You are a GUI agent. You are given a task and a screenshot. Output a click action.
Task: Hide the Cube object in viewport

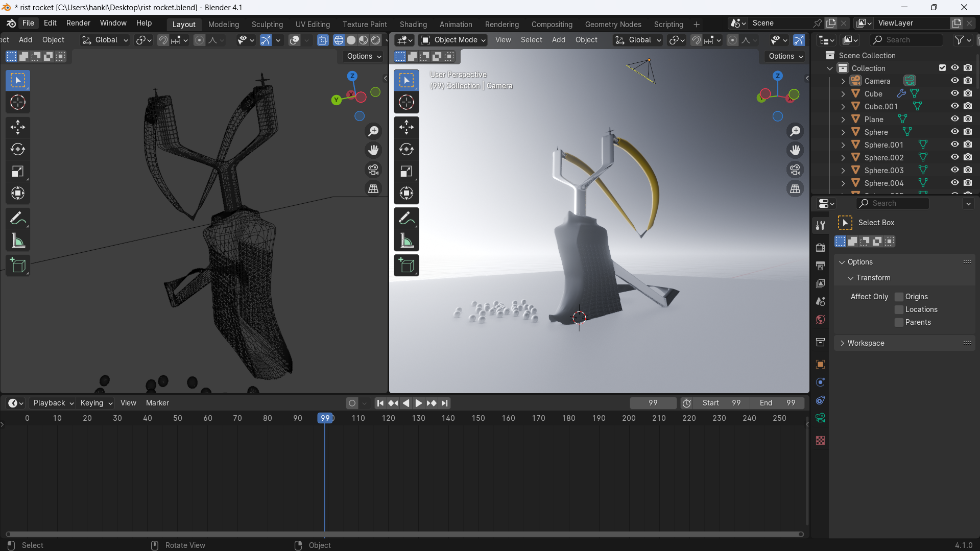point(954,93)
